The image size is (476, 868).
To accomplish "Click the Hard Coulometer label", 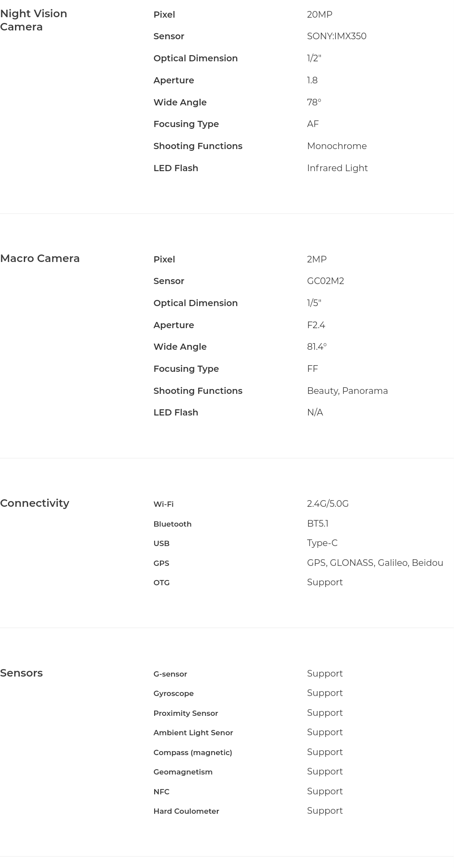I will (186, 811).
